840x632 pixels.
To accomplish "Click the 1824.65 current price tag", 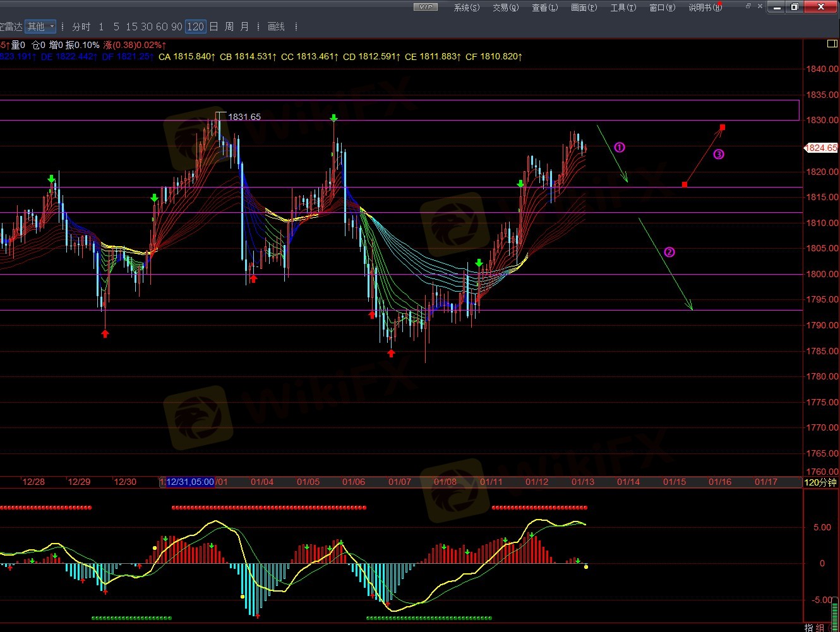I will (820, 148).
